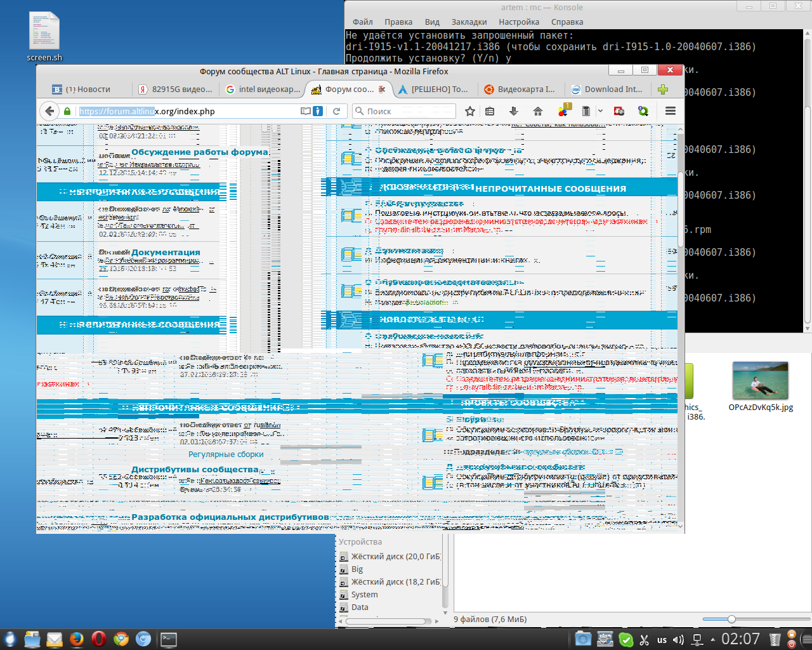Screen dimensions: 812x650
Task: Open the Документация forum link
Action: point(166,252)
